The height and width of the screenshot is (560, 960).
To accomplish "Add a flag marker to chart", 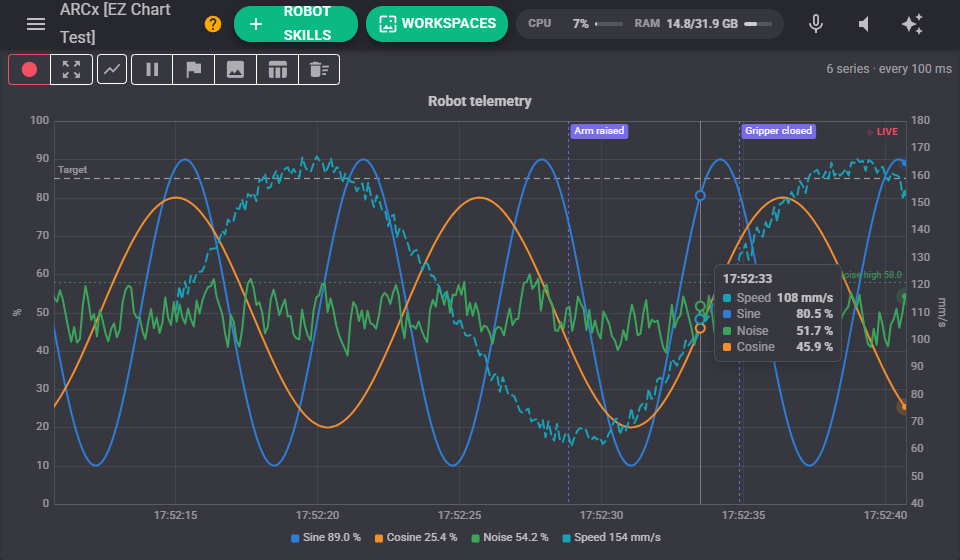I will (193, 69).
